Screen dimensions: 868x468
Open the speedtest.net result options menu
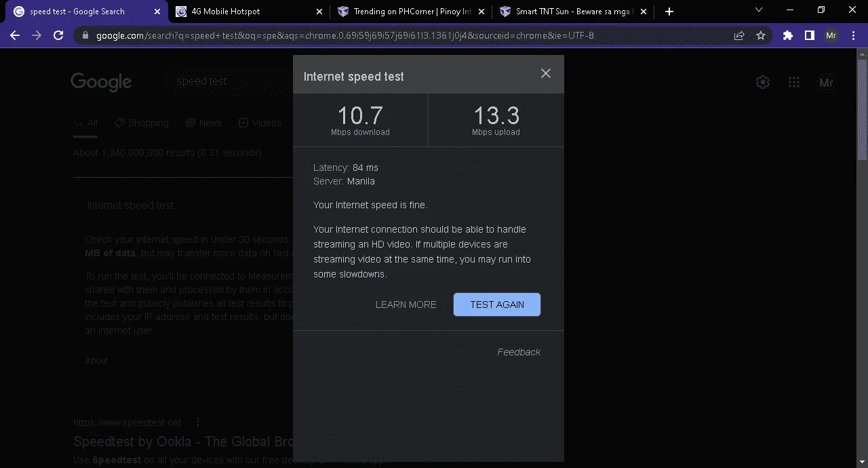(197, 423)
